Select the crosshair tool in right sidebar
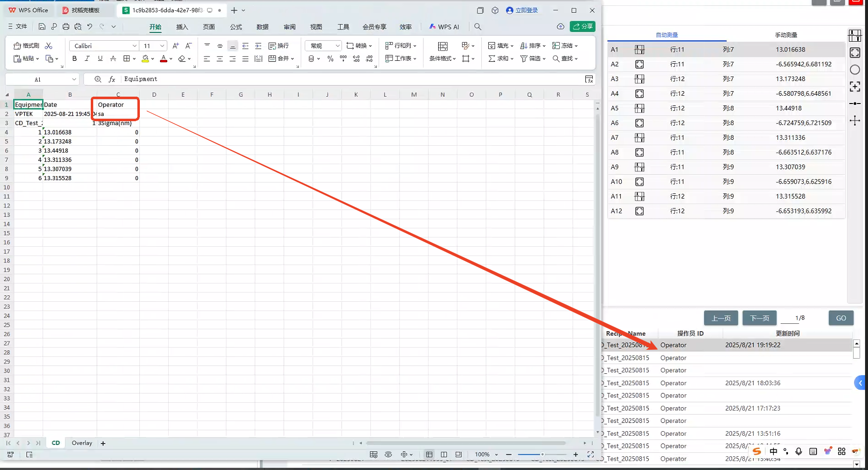This screenshot has width=868, height=470. 855,121
